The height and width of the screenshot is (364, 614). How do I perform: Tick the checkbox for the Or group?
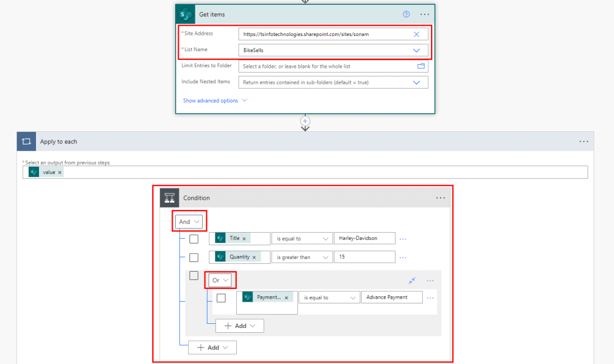click(x=194, y=275)
